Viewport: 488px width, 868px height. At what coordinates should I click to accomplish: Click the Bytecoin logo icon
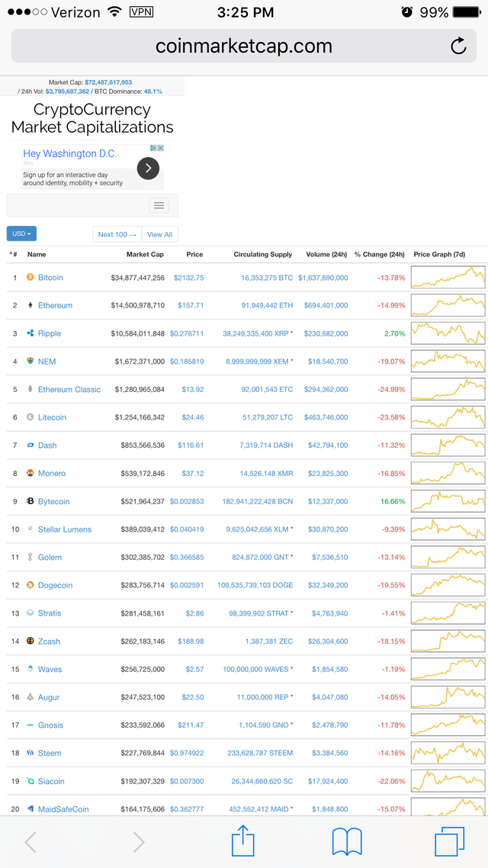click(x=30, y=502)
